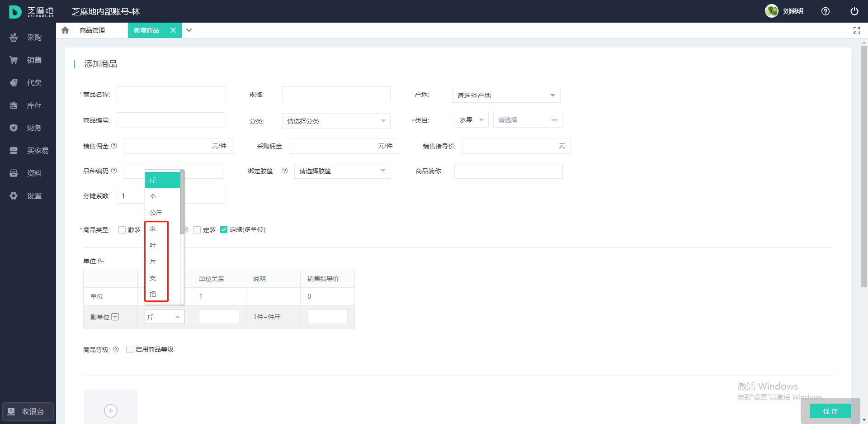Click the plus icon to upload image
This screenshot has height=424, width=868.
point(111,411)
